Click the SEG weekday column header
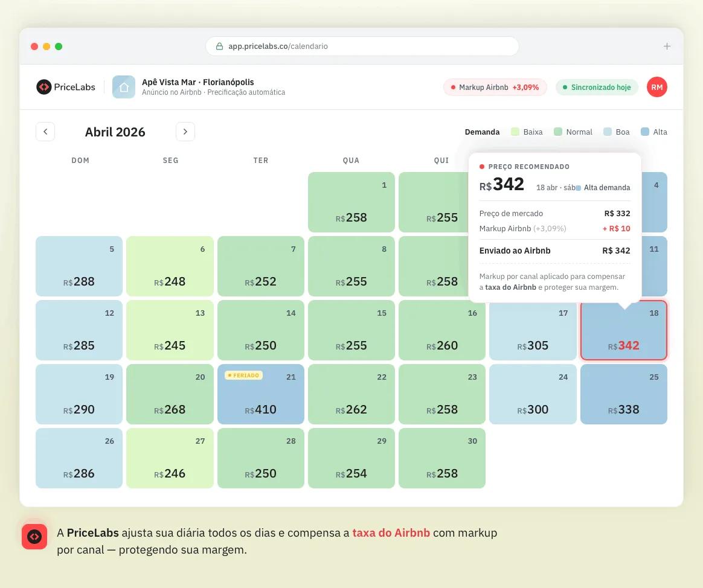The image size is (703, 588). [x=170, y=161]
